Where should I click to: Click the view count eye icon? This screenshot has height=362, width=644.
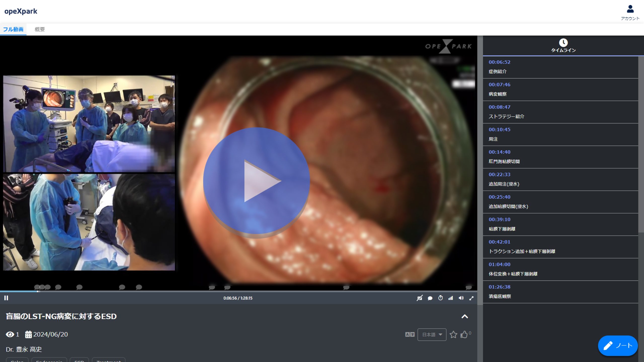[10, 334]
